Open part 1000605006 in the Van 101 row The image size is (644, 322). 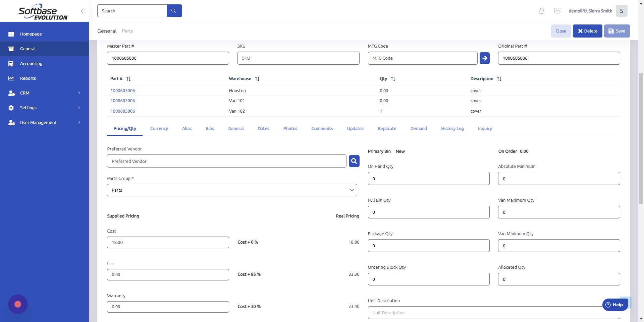(123, 101)
